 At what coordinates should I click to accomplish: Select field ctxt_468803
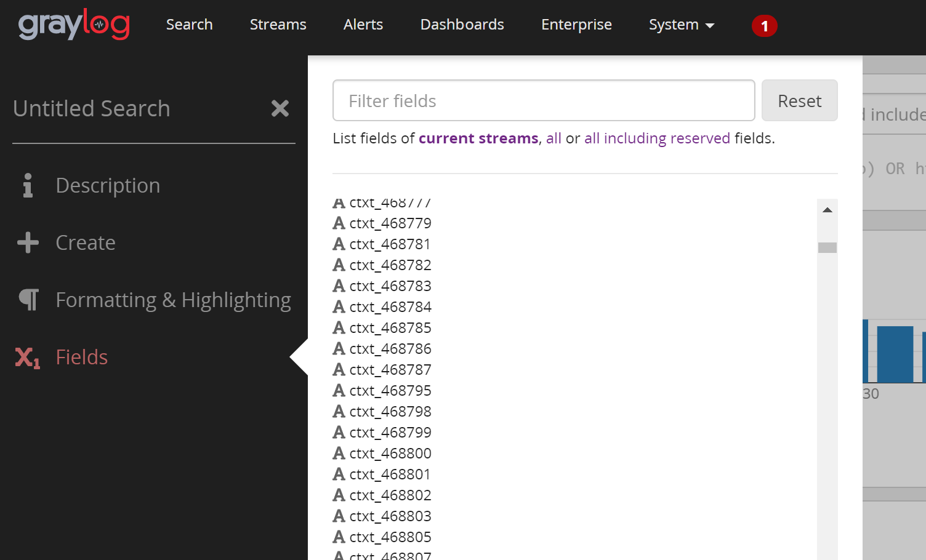[x=390, y=516]
